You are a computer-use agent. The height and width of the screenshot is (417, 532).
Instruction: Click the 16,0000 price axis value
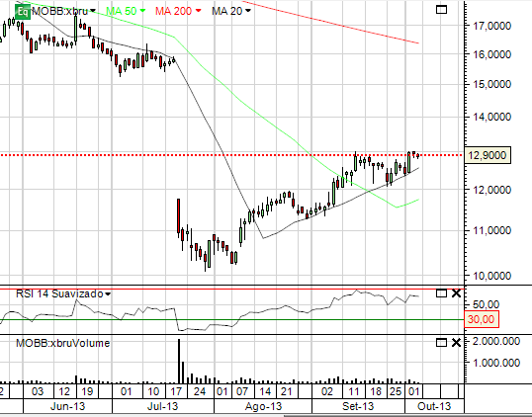tap(491, 54)
